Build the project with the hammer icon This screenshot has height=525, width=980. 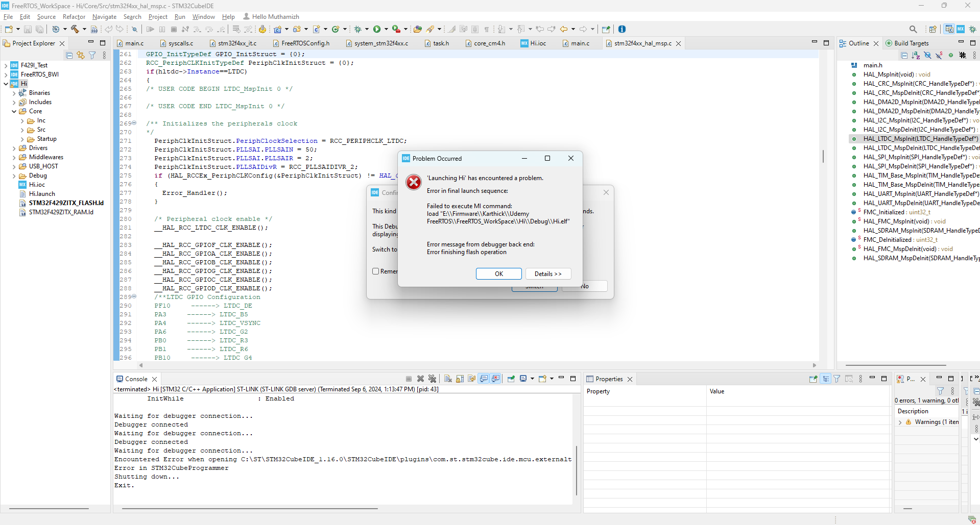coord(75,29)
